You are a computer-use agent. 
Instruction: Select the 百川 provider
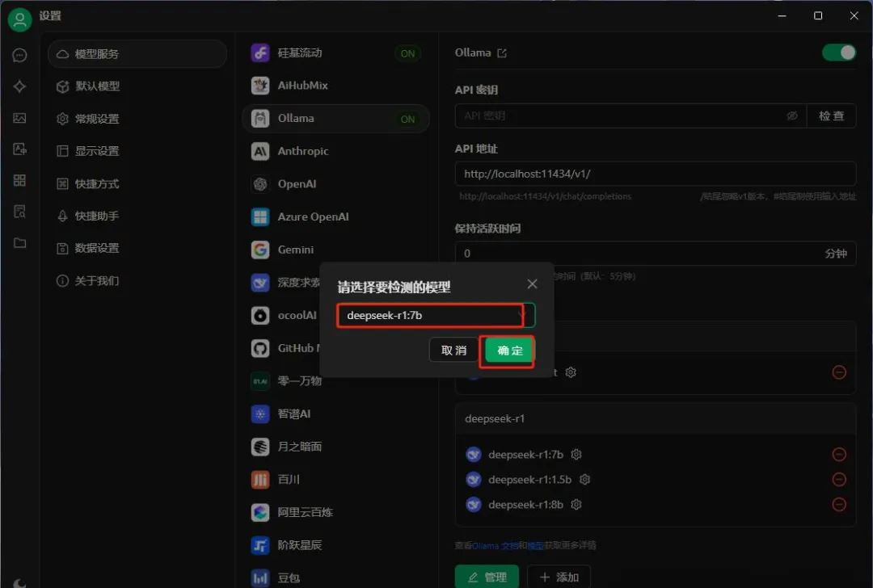[x=335, y=480]
